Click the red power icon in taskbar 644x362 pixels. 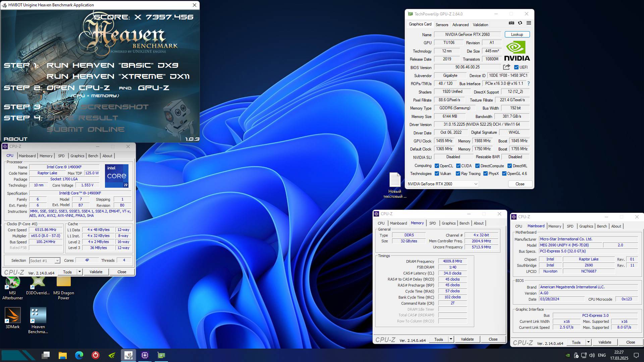[x=95, y=355]
